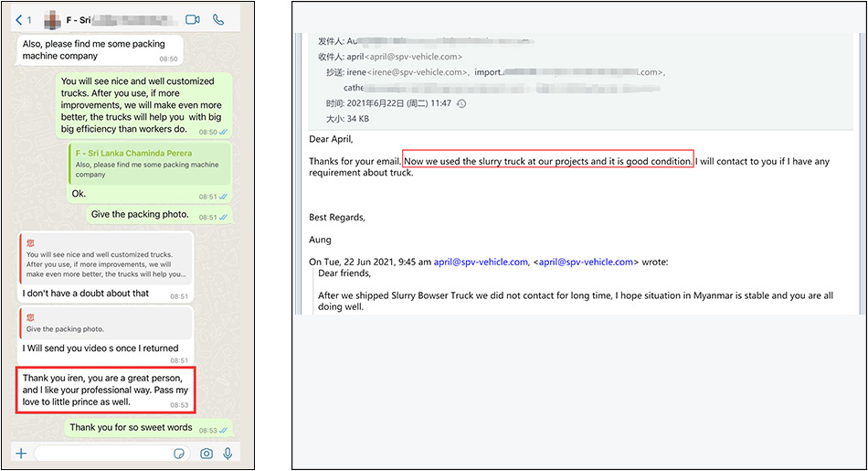868x471 pixels.
Task: Click the 'Best Regards,' line
Action: pyautogui.click(x=337, y=218)
